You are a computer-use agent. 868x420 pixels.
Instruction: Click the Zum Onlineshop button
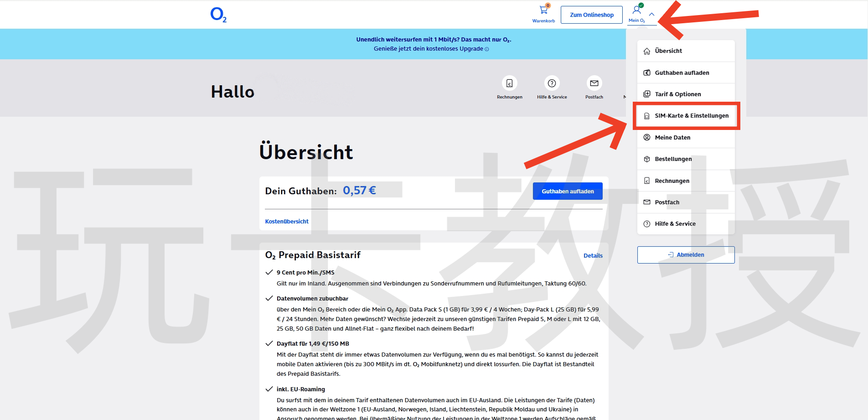592,15
